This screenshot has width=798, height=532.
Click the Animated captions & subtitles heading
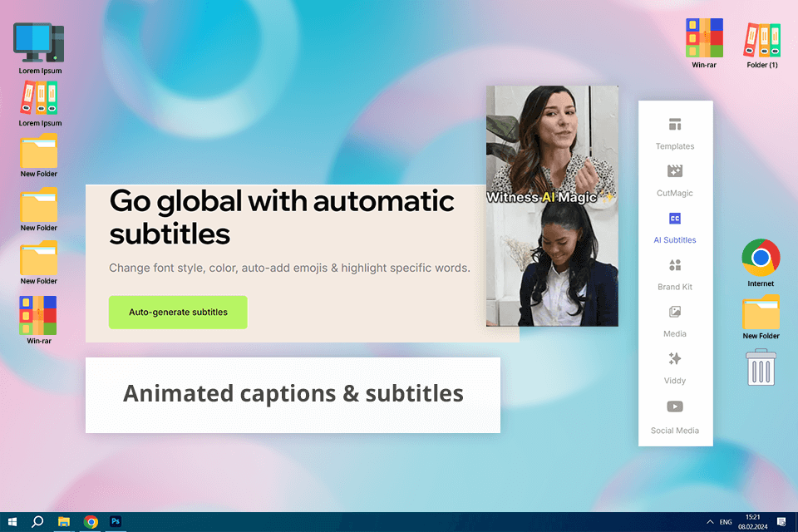pyautogui.click(x=293, y=393)
